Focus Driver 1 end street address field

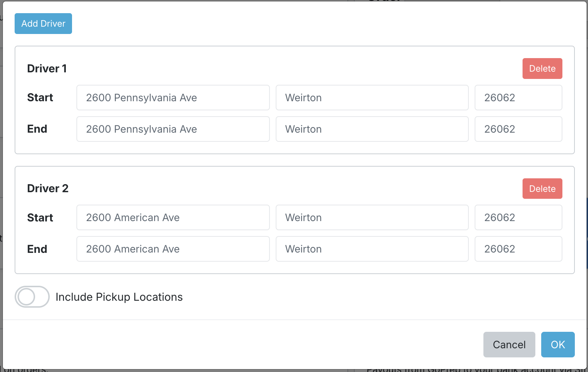173,129
